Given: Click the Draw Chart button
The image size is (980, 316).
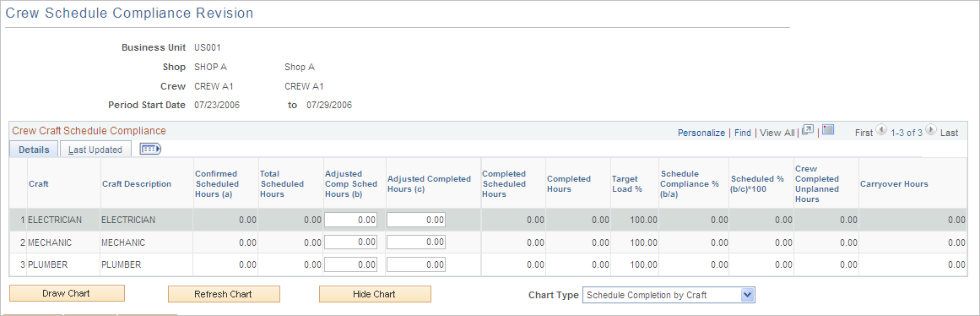Looking at the screenshot, I should coord(67,293).
